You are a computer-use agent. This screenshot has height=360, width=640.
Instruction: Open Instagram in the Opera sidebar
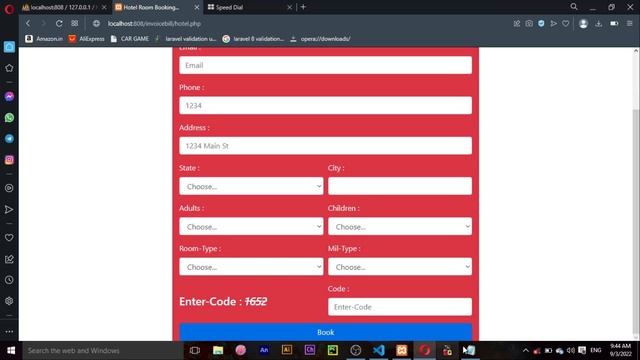click(x=9, y=160)
